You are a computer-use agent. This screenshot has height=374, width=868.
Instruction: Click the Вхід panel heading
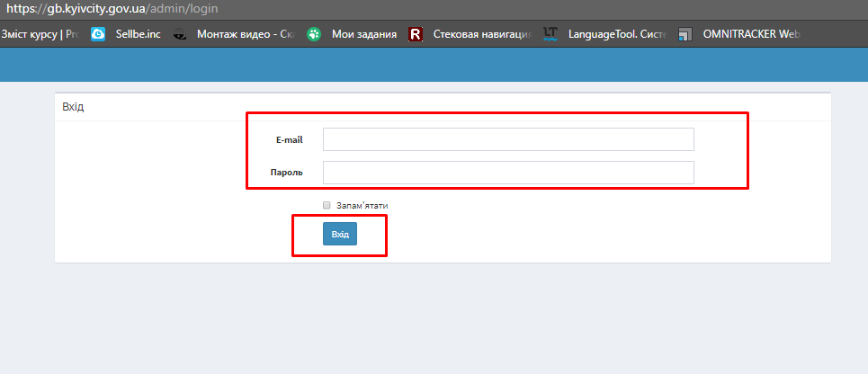tap(73, 107)
